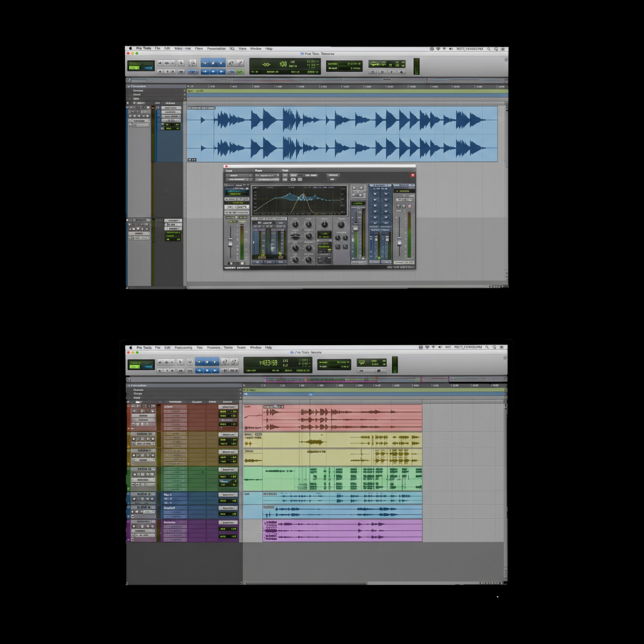This screenshot has height=644, width=644.
Task: Open the File menu in upper window
Action: pos(157,48)
